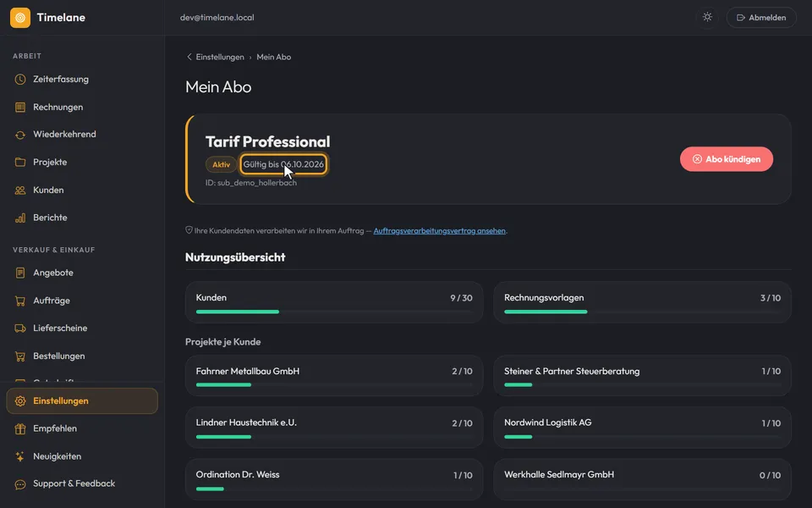The width and height of the screenshot is (812, 508).
Task: Click the shield icon before the Kundendaten notice
Action: 189,230
